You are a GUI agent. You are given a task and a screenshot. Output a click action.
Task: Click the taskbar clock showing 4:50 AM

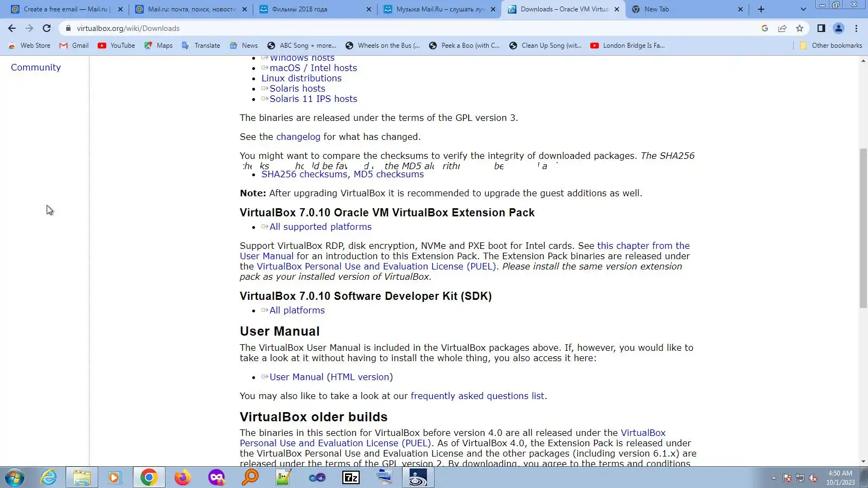pyautogui.click(x=840, y=478)
